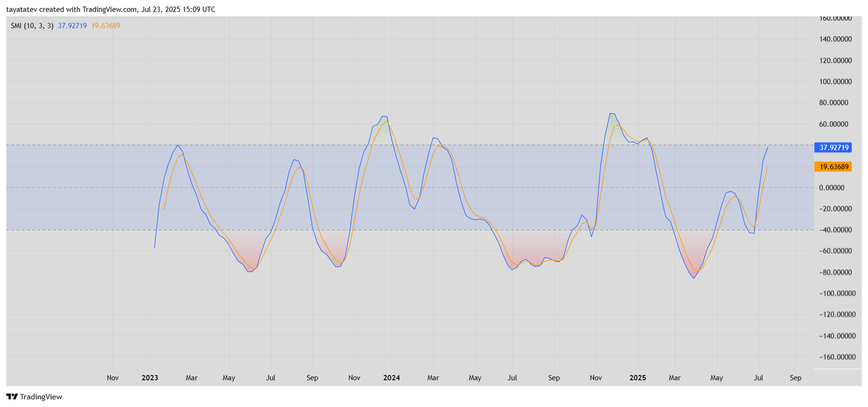
Task: Click the Sep label between 2024 and 2025
Action: tap(553, 378)
